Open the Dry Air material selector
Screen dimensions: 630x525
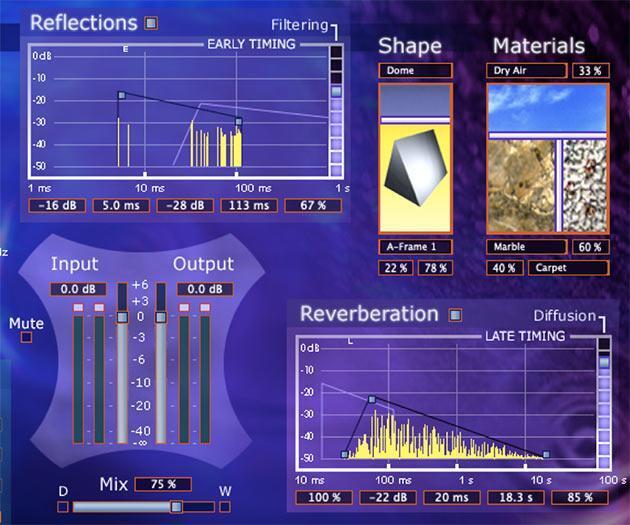[x=527, y=71]
